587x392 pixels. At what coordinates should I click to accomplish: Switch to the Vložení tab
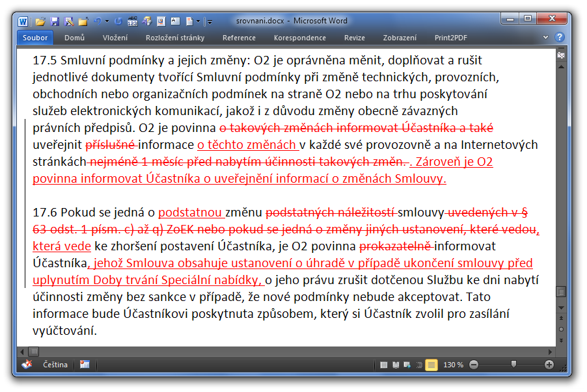tap(115, 38)
